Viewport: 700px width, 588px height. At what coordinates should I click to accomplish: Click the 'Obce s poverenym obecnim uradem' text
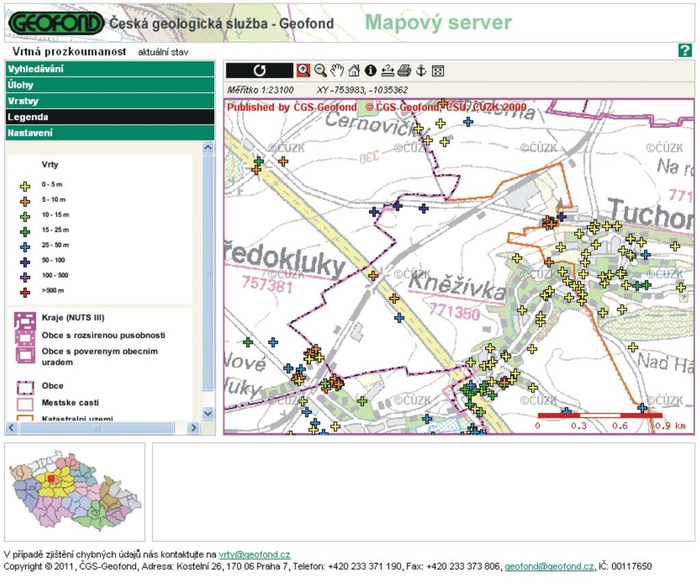[x=100, y=357]
